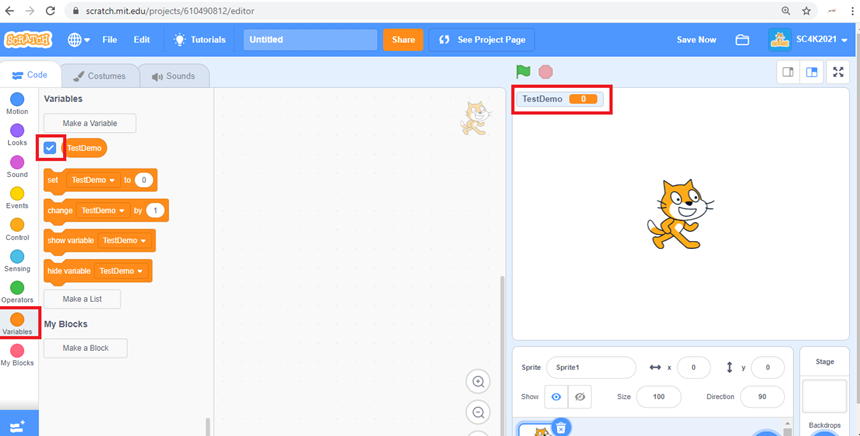860x436 pixels.
Task: Open variable dropdown in set block
Action: [x=93, y=180]
